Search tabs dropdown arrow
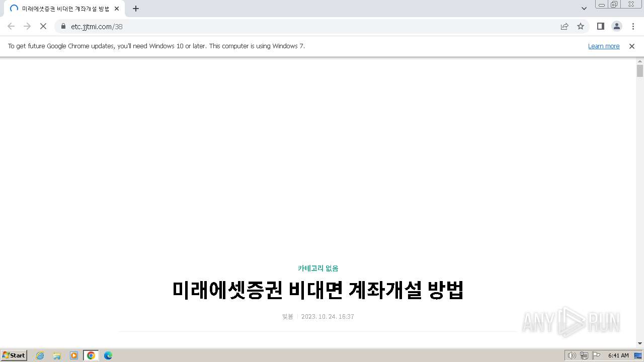Image resolution: width=644 pixels, height=362 pixels. pos(584,9)
